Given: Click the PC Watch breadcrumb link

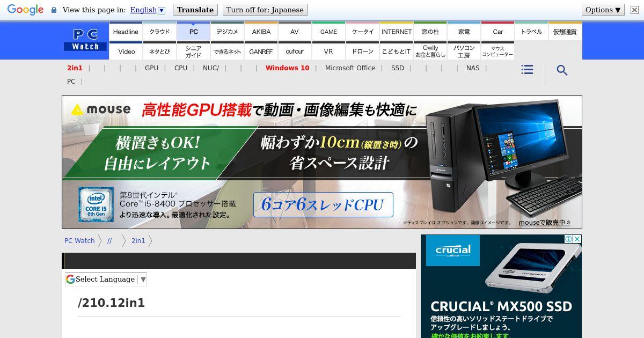Looking at the screenshot, I should coord(79,241).
